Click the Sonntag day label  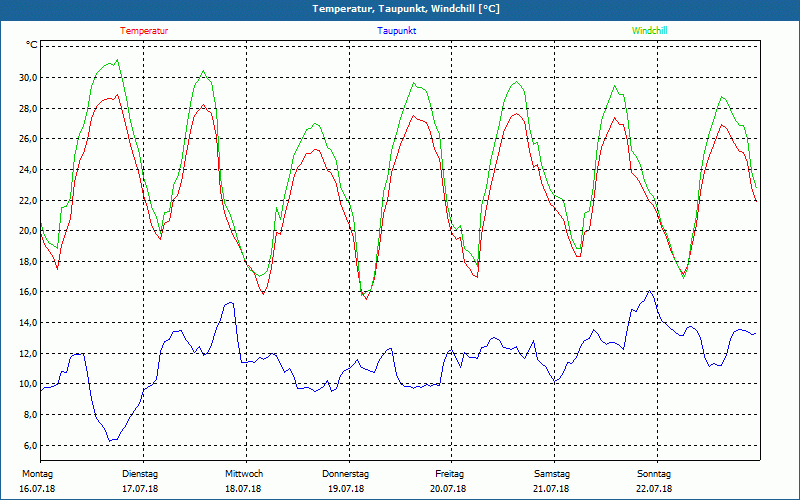(654, 474)
